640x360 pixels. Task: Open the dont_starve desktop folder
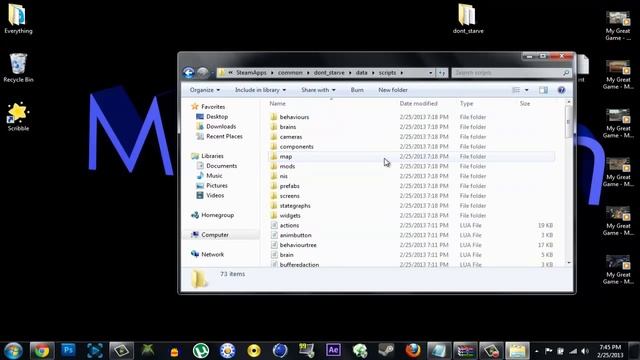coord(468,19)
